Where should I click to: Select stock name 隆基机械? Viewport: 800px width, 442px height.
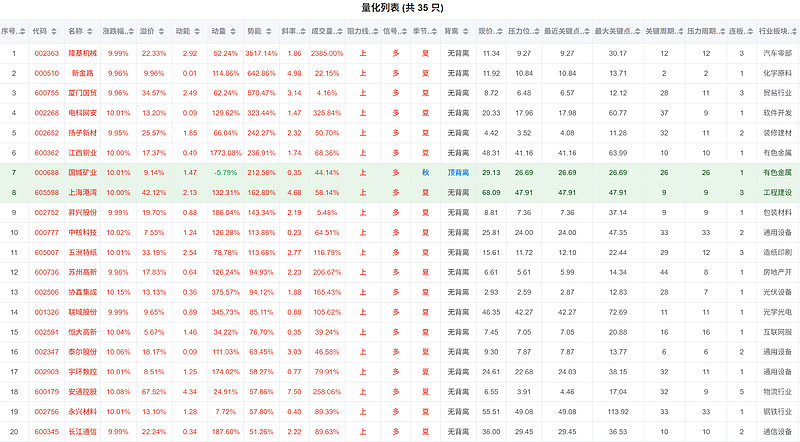pos(83,53)
